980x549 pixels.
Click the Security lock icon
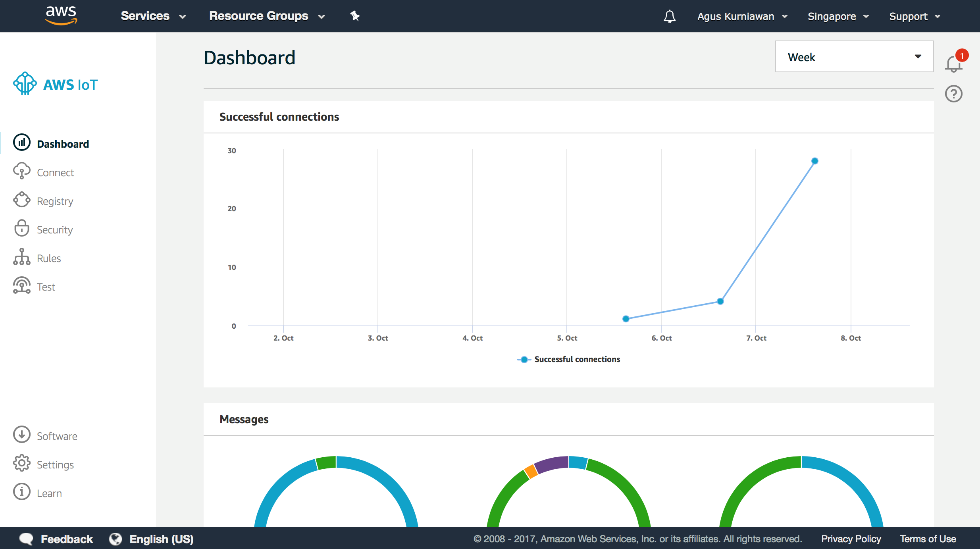pos(21,229)
